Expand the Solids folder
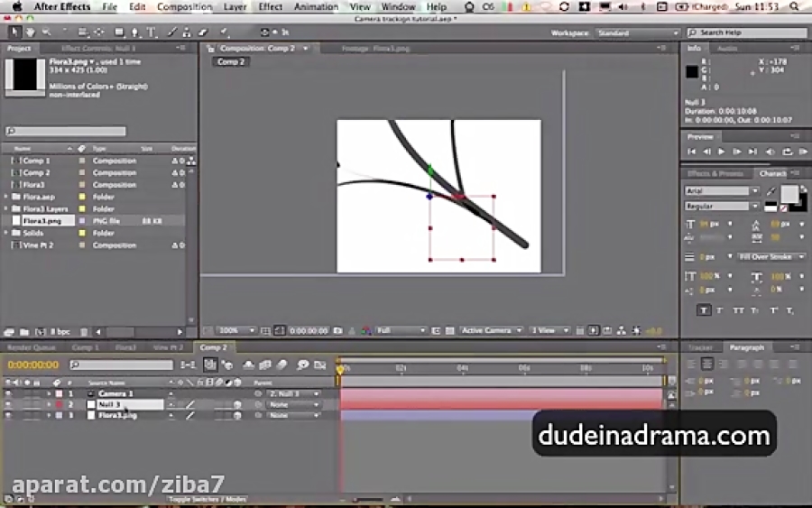812x508 pixels. (6, 233)
